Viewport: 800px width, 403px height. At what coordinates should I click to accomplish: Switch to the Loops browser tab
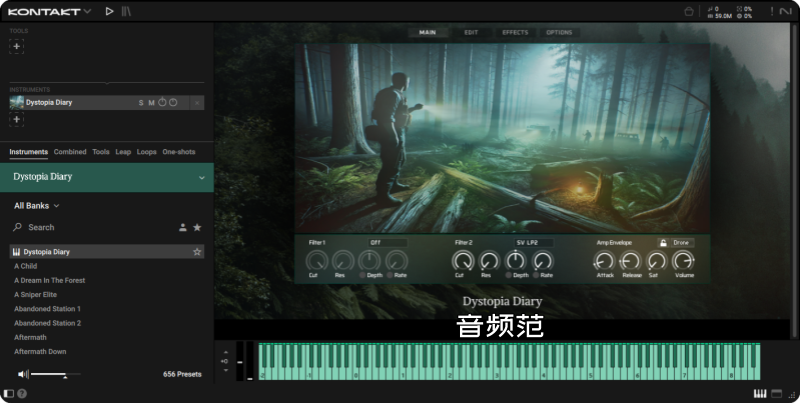click(x=147, y=152)
